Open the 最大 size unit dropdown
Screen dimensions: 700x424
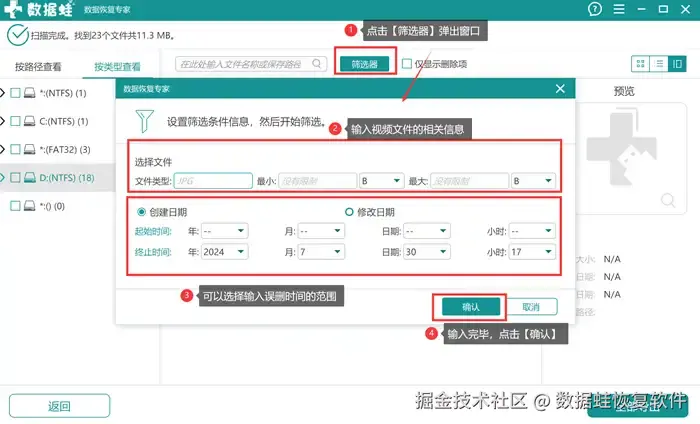533,181
